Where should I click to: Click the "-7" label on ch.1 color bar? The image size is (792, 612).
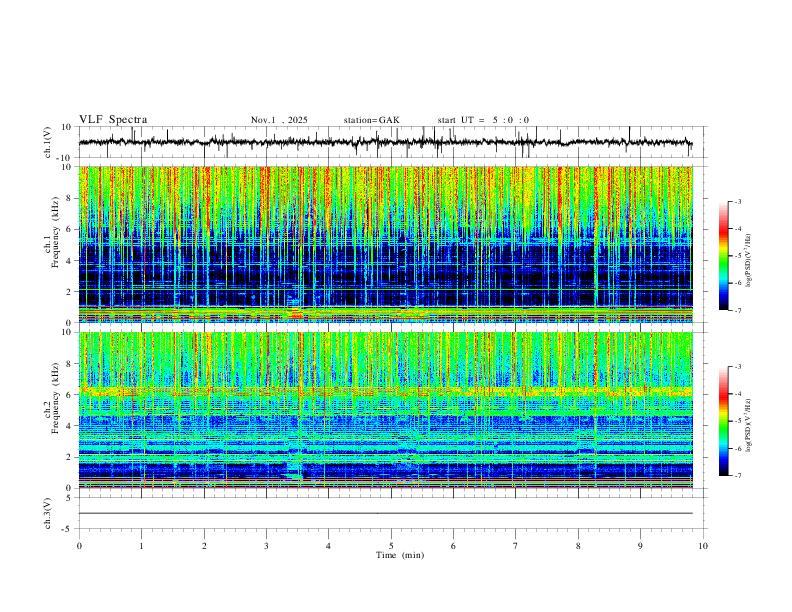pyautogui.click(x=738, y=311)
